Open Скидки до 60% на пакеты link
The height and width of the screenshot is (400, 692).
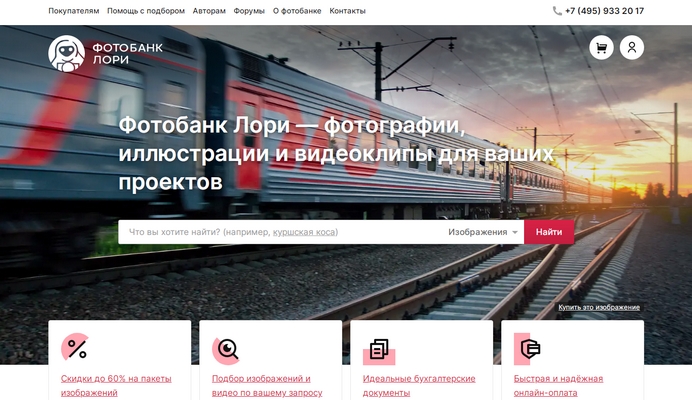pos(116,385)
